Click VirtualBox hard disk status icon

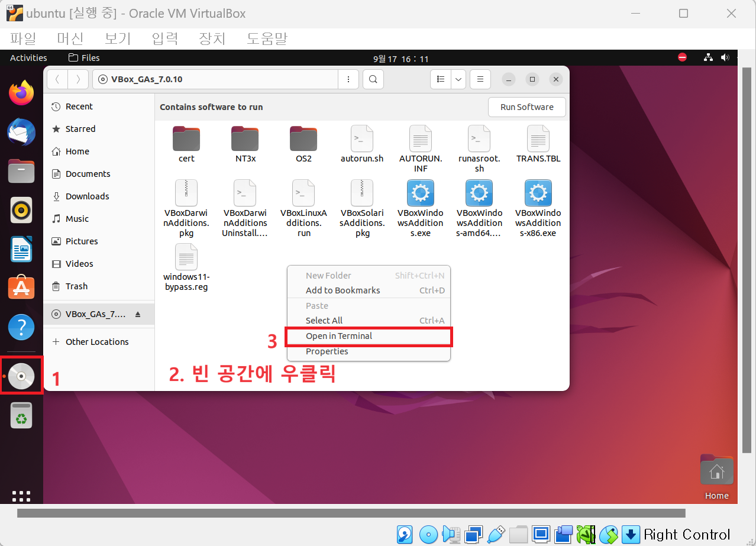pyautogui.click(x=405, y=534)
